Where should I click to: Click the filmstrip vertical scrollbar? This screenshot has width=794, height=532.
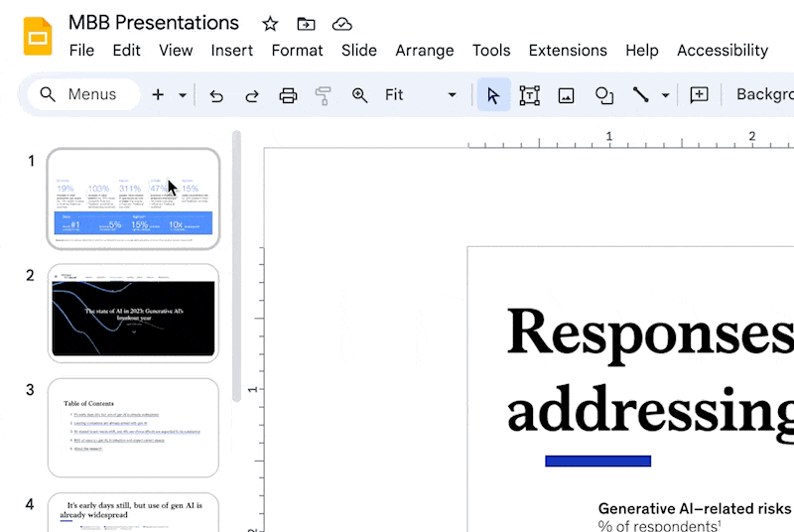click(236, 266)
